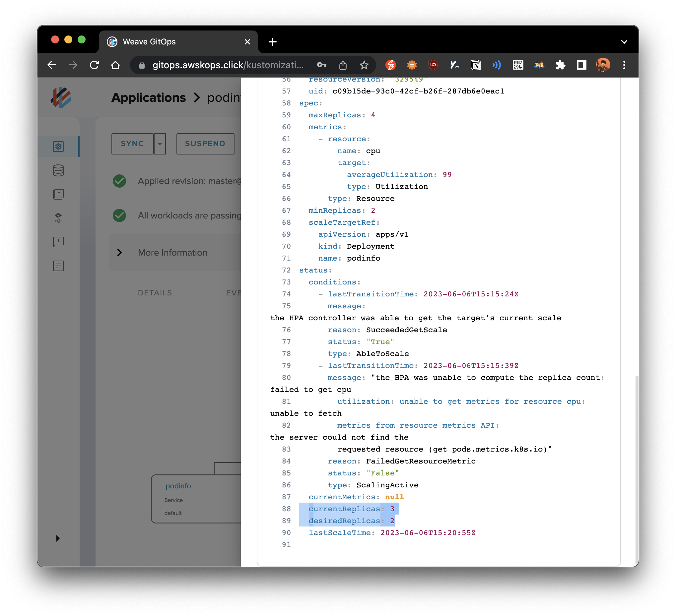Open the orange sun badge extension
Screen dimensions: 676x616
pos(412,65)
